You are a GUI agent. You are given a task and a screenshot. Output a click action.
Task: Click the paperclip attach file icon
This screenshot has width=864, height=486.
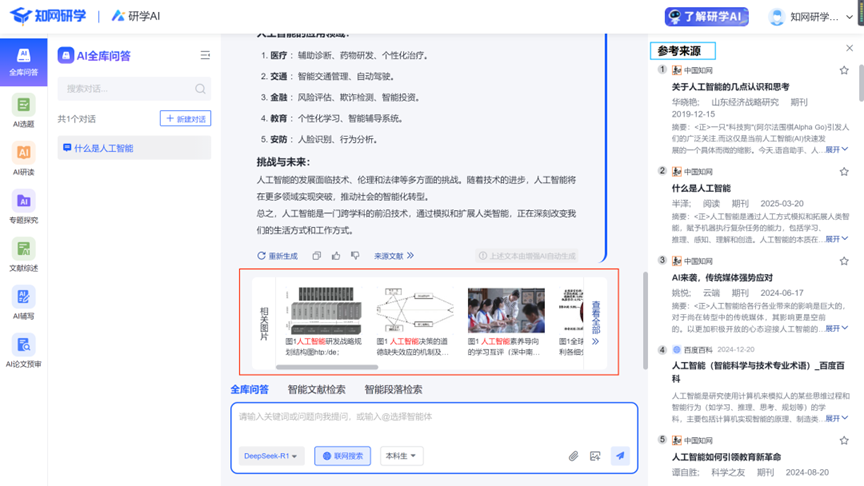click(x=574, y=456)
